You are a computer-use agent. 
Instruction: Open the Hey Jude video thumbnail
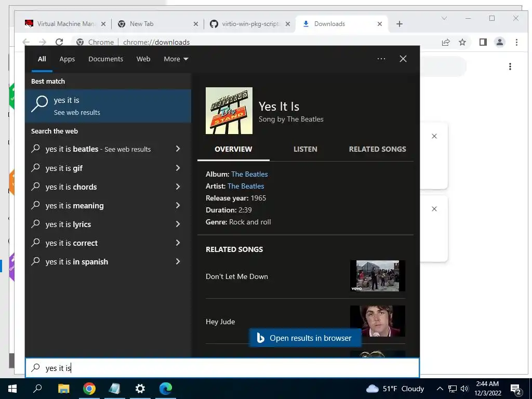coord(378,321)
